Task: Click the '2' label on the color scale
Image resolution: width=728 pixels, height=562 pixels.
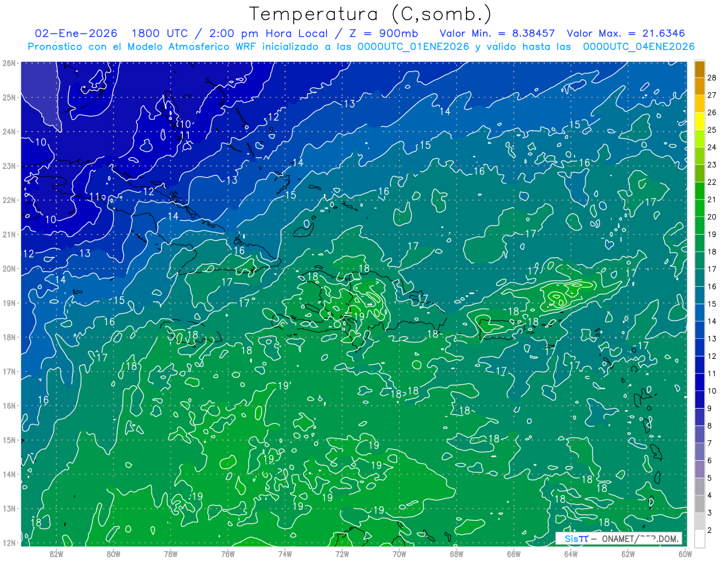Action: [710, 530]
